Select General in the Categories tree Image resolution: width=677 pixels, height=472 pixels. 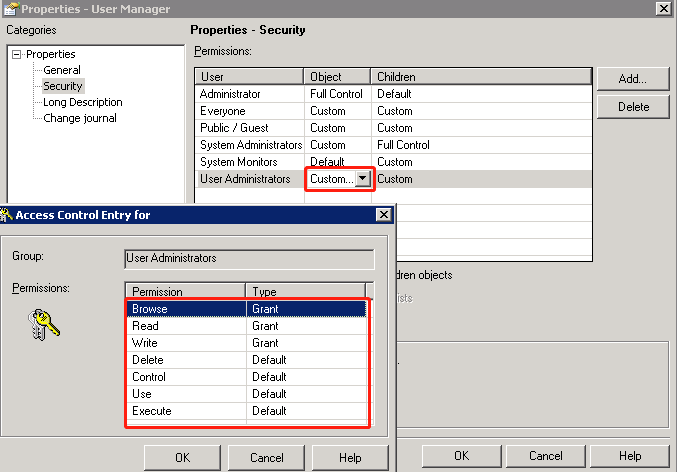62,70
